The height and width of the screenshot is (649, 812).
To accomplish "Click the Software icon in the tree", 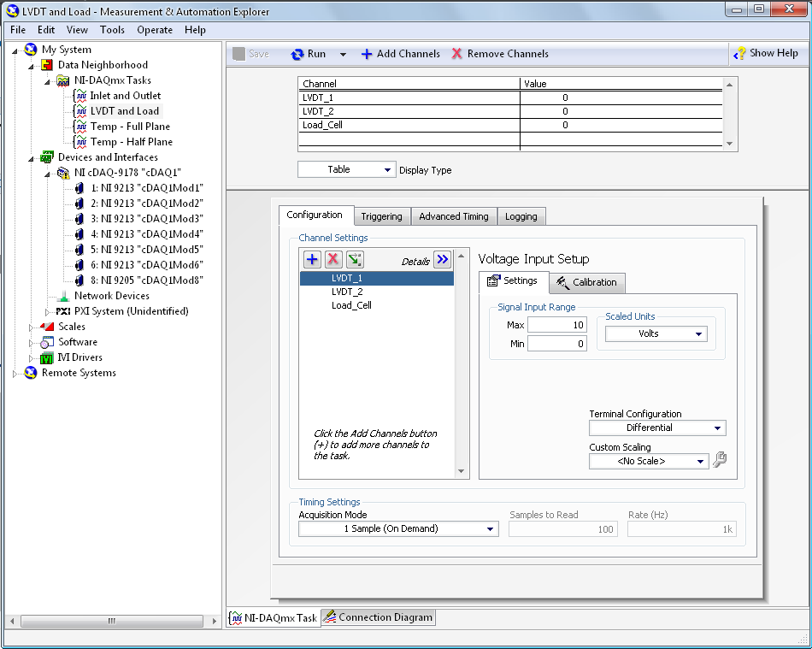I will coord(47,342).
